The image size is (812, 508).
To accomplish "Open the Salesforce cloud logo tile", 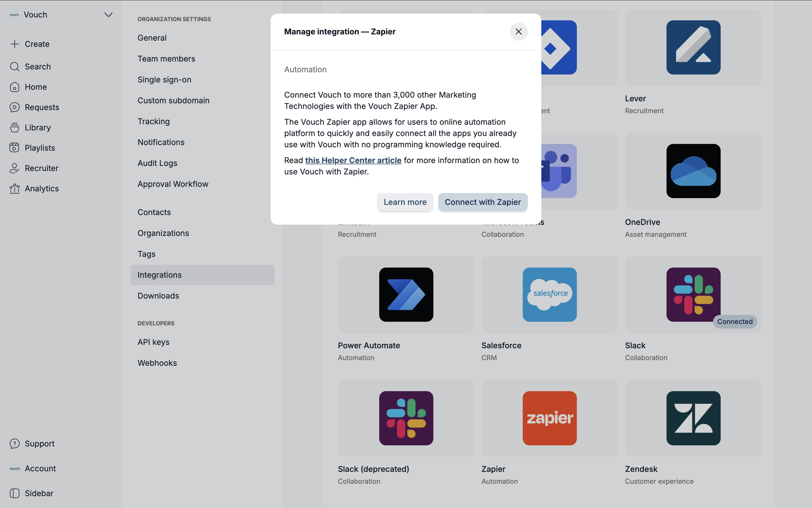I will point(550,294).
